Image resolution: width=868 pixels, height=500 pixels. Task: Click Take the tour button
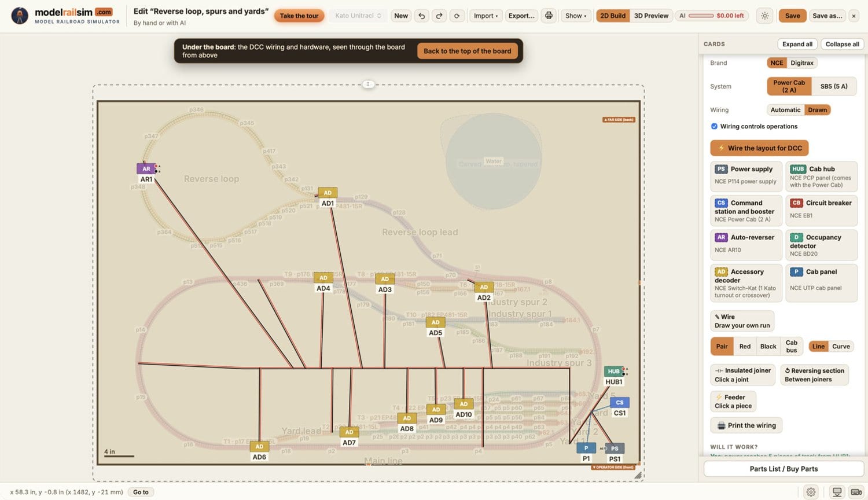[x=299, y=16]
